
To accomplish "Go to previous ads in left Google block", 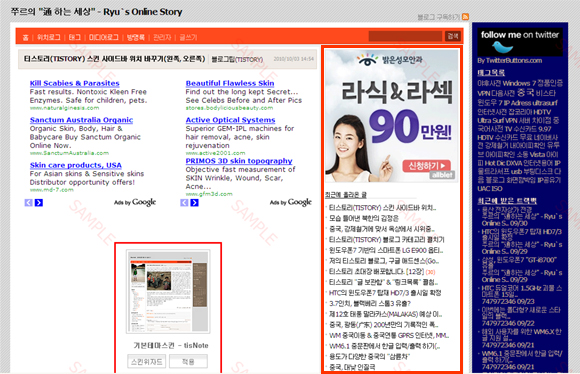I will 28,202.
